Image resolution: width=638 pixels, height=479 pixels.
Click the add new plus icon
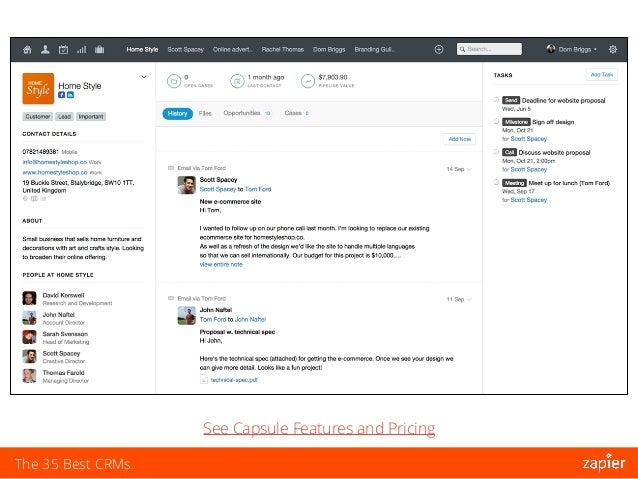coord(439,50)
